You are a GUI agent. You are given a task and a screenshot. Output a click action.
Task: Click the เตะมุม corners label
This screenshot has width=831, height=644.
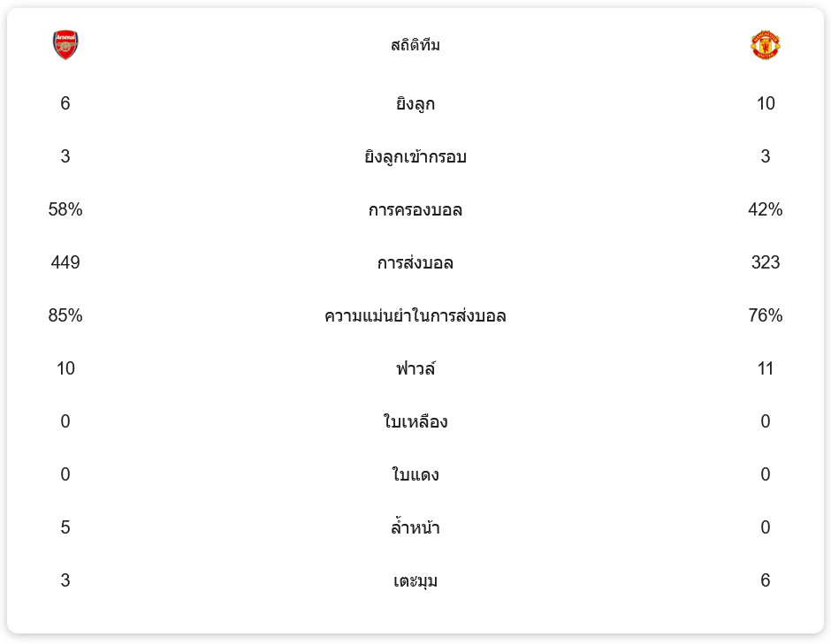tap(415, 581)
